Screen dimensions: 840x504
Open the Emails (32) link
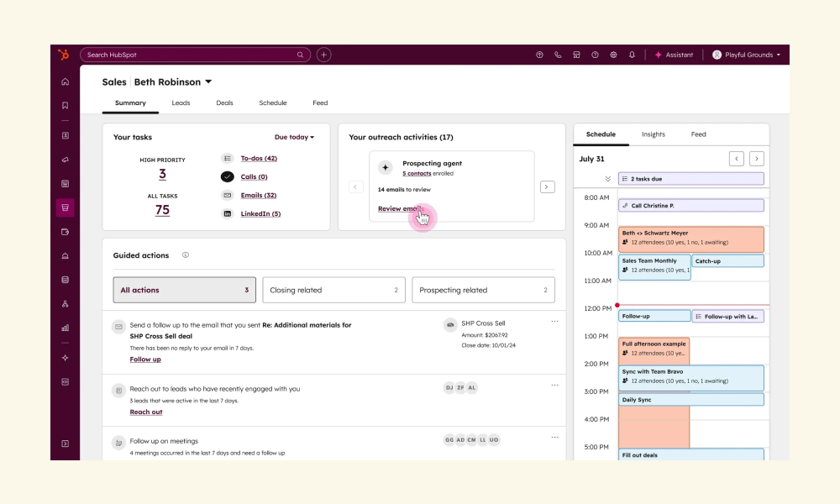click(258, 195)
